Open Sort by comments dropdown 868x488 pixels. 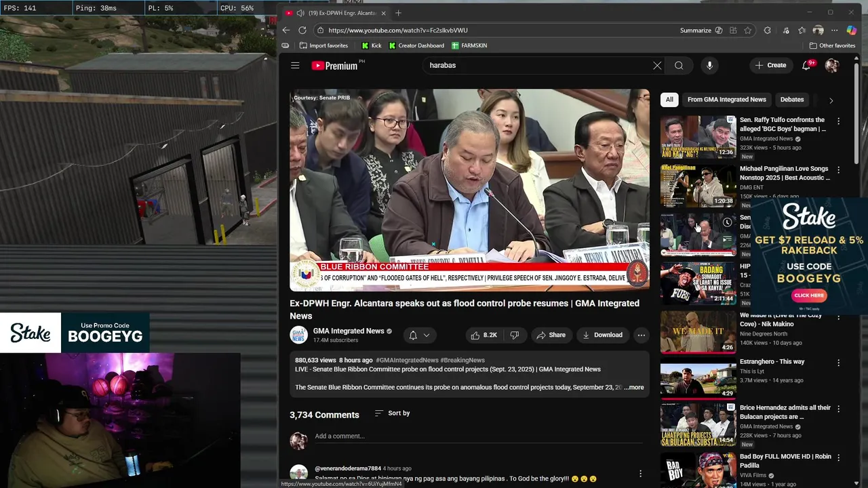(392, 413)
